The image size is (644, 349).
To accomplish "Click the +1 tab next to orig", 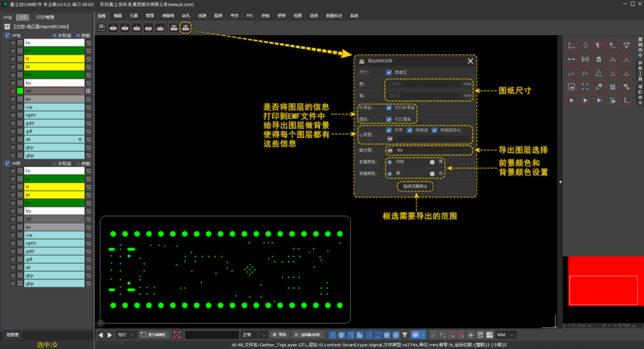I will pos(22,17).
